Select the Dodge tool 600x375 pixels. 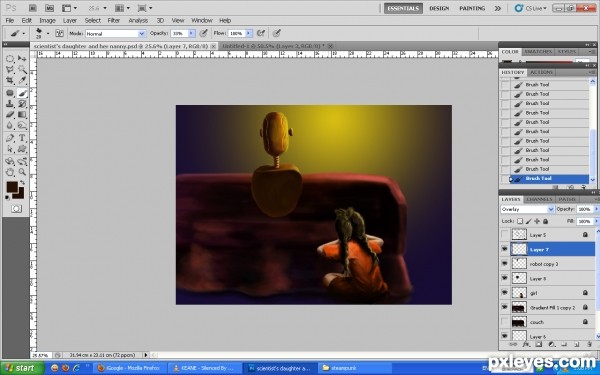(22, 126)
